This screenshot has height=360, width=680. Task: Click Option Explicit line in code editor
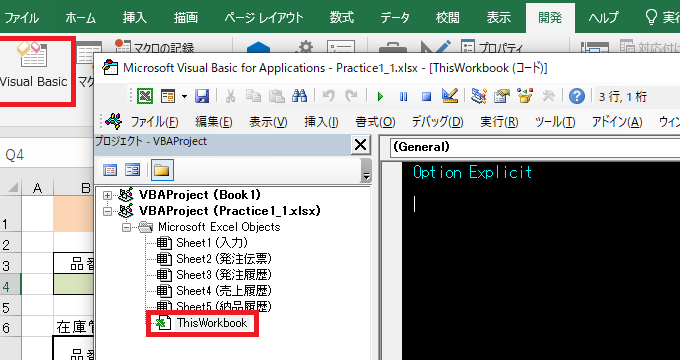(x=472, y=172)
